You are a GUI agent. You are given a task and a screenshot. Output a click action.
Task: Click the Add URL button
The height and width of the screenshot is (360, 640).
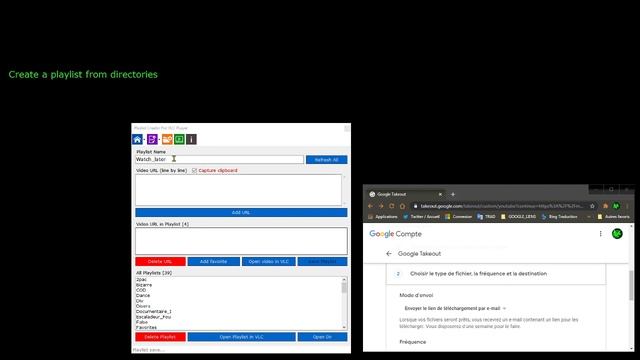pyautogui.click(x=241, y=212)
